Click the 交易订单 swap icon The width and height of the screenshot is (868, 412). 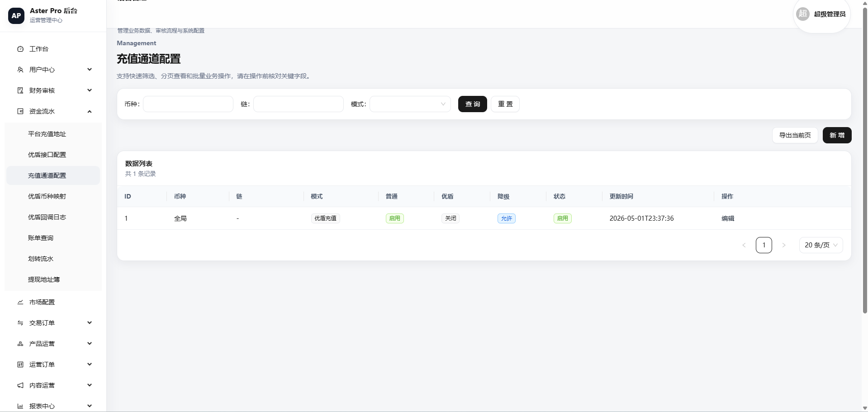(20, 323)
